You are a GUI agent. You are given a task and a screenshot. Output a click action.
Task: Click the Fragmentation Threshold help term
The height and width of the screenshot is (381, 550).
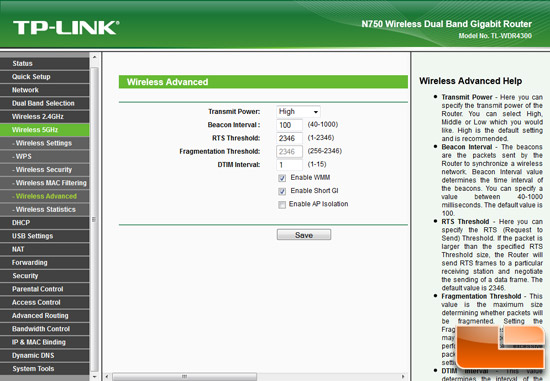pyautogui.click(x=481, y=296)
